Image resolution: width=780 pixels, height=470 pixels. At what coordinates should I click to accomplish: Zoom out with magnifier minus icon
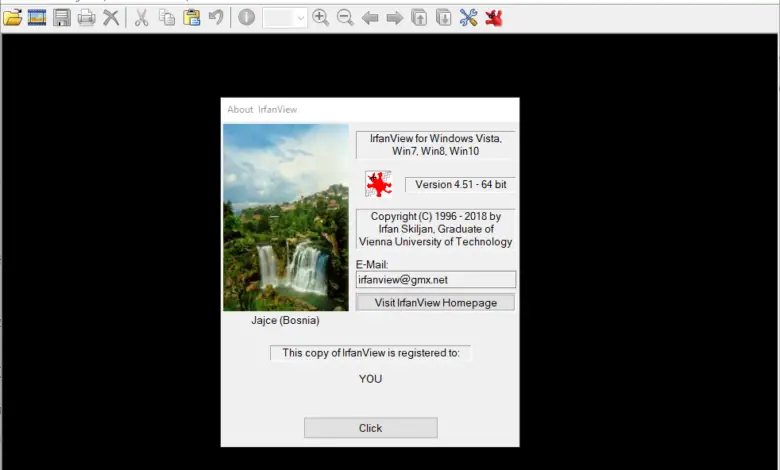point(345,18)
